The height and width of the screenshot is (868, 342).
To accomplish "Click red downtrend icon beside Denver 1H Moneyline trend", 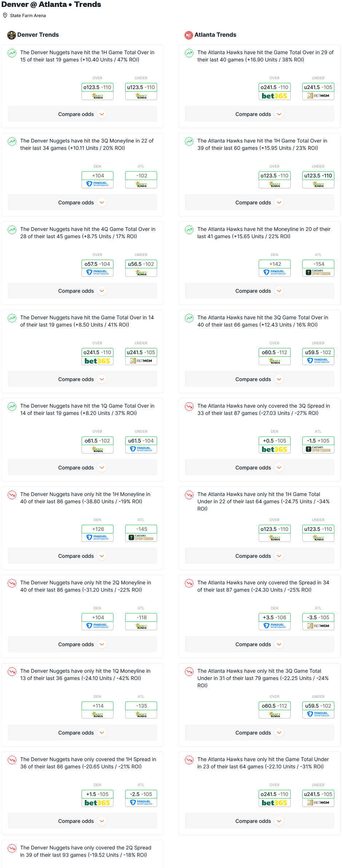I will coord(12,495).
